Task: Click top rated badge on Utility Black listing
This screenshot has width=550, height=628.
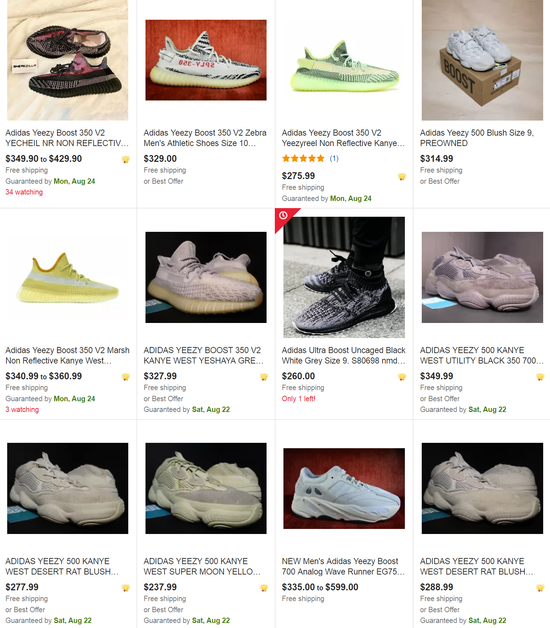Action: 540,377
